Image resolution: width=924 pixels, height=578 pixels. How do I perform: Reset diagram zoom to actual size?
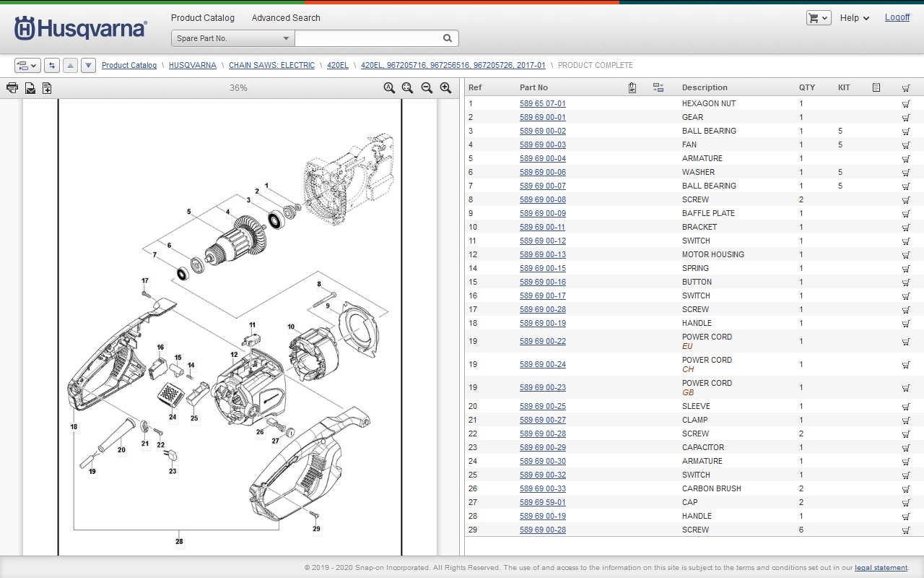[389, 88]
